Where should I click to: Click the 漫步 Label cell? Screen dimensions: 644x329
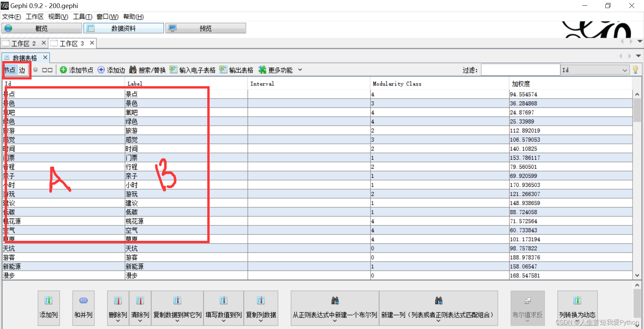coord(186,276)
